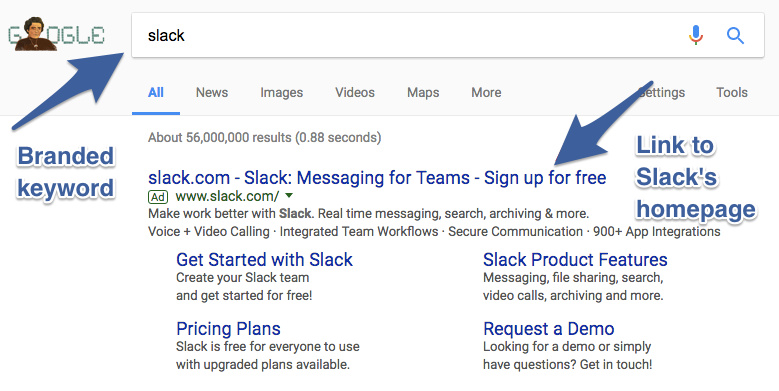Open the Google doodle logo
Screen dimensions: 779x391
[56, 34]
